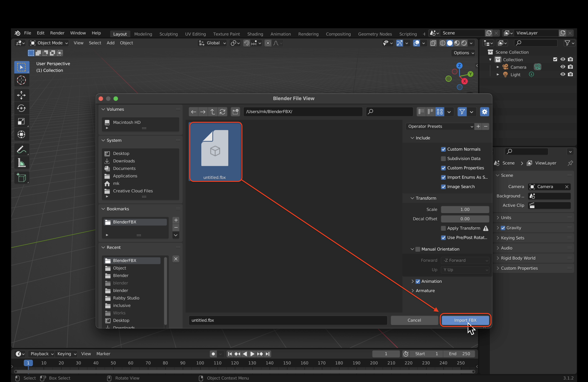Go up to parent directory
Screen dimensions: 588x382
tap(213, 112)
